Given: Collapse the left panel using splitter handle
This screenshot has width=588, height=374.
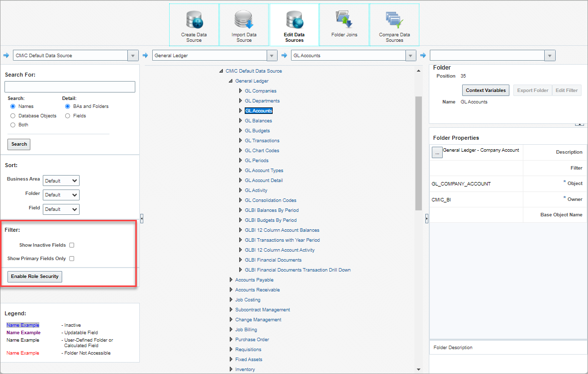Looking at the screenshot, I should pos(142,218).
